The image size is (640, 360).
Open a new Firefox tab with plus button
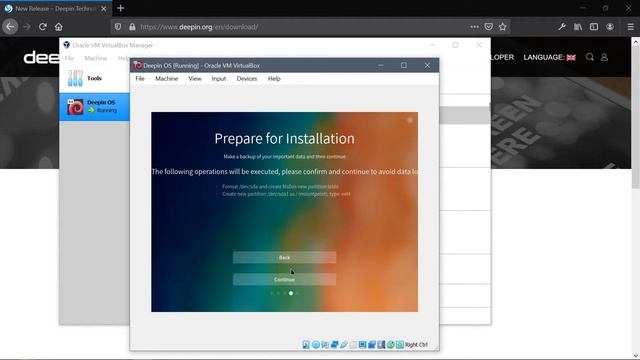click(120, 8)
